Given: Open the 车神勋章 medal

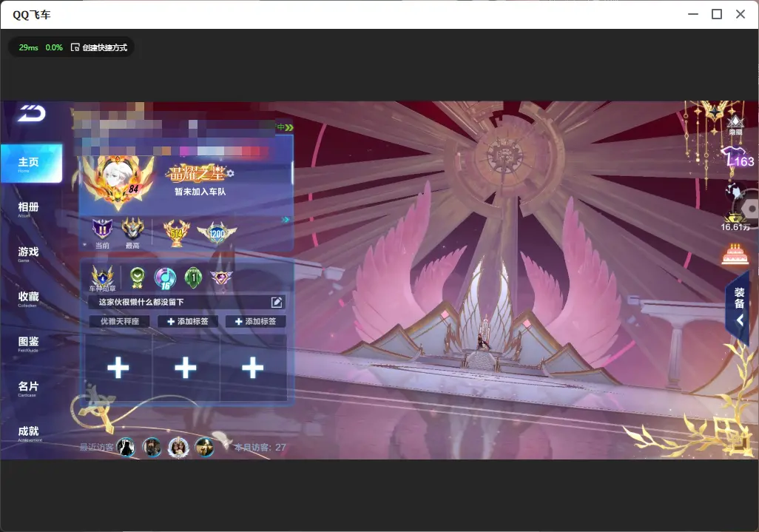Looking at the screenshot, I should coord(103,278).
